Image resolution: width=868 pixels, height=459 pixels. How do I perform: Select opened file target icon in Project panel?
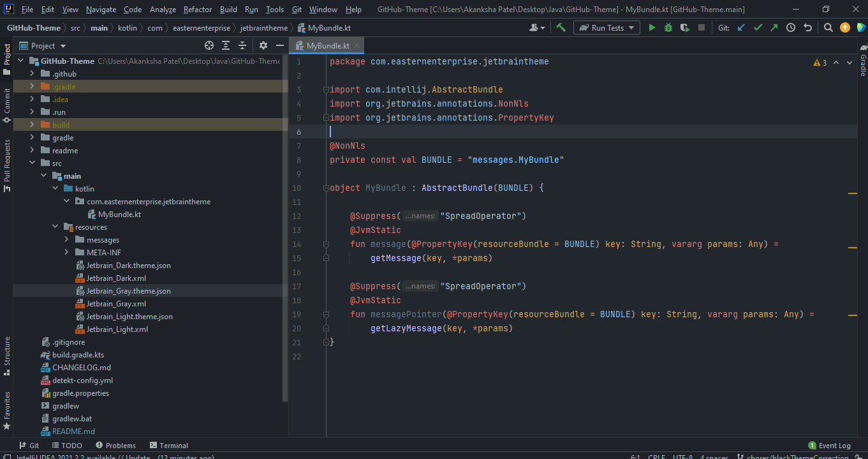coord(209,45)
